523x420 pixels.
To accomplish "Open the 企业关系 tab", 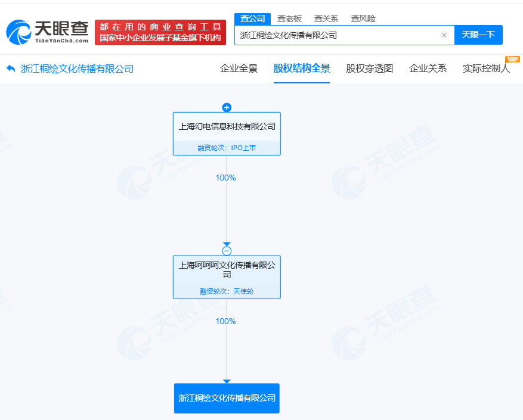I will coord(428,69).
